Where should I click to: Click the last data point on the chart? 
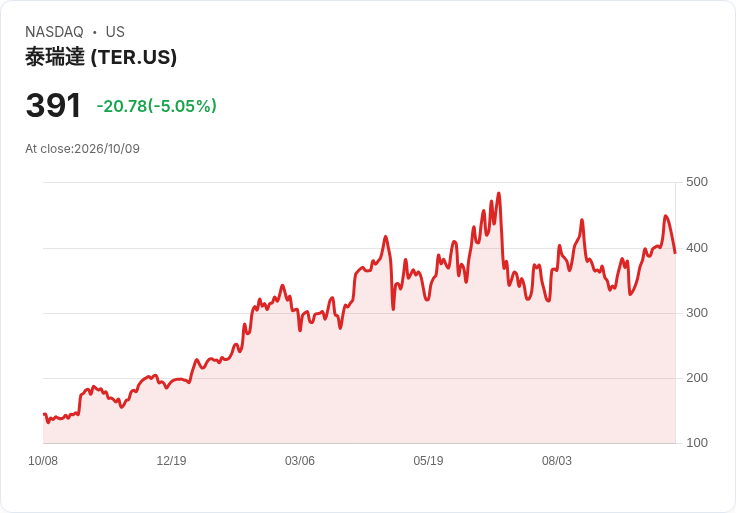point(675,253)
